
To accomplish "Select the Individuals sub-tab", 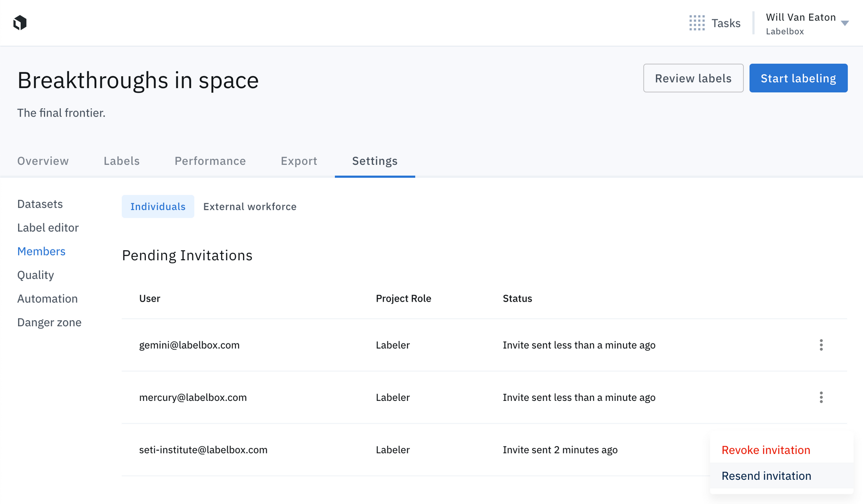I will click(158, 206).
